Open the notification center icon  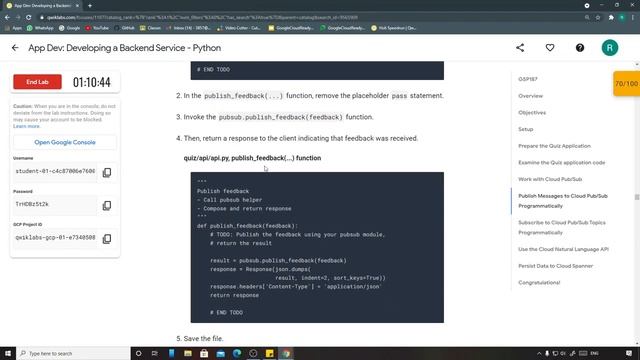coord(629,353)
